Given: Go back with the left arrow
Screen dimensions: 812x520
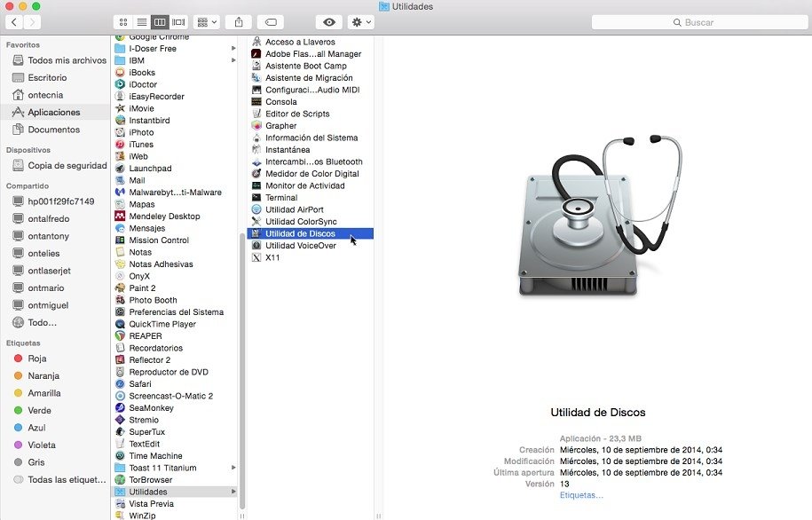Looking at the screenshot, I should pos(14,22).
